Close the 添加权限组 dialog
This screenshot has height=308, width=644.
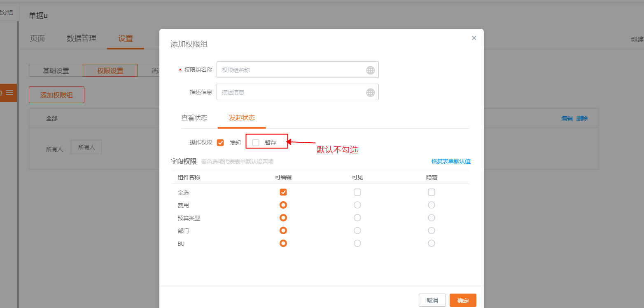(474, 38)
